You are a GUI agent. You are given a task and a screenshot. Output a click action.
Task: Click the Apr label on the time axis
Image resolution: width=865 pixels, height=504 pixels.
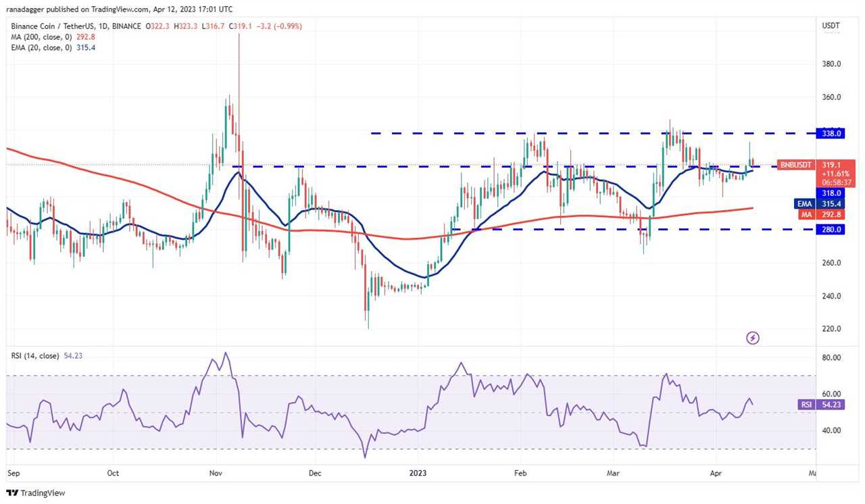tap(716, 474)
